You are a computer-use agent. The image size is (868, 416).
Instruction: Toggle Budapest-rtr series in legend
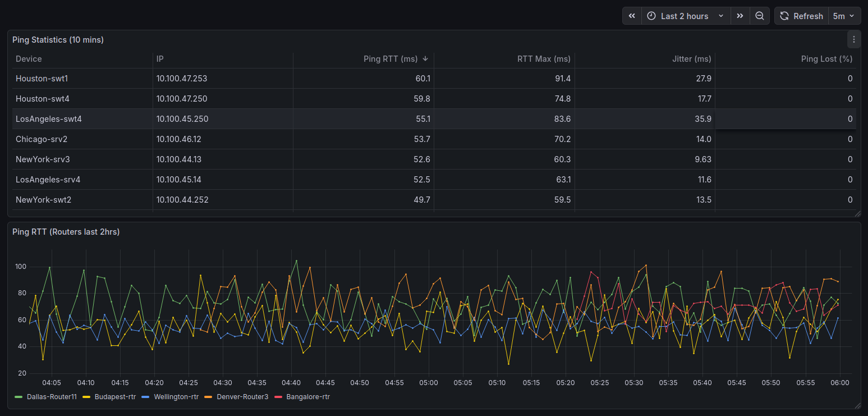[115, 397]
